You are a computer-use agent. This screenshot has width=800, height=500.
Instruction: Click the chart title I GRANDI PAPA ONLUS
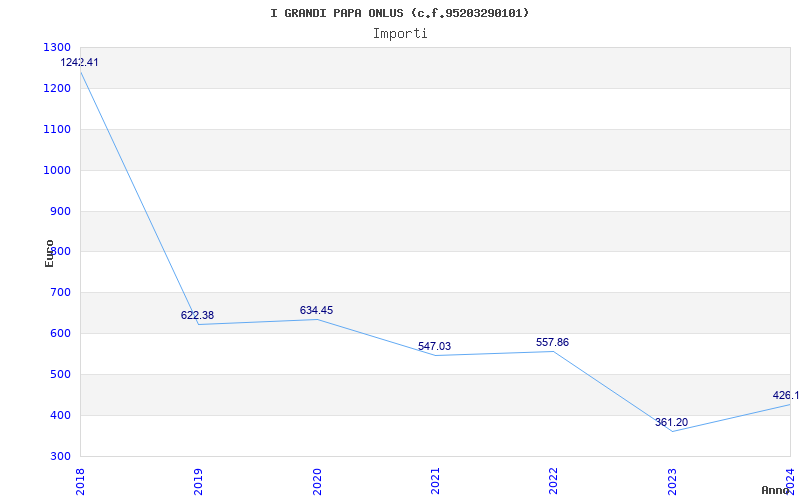point(399,13)
